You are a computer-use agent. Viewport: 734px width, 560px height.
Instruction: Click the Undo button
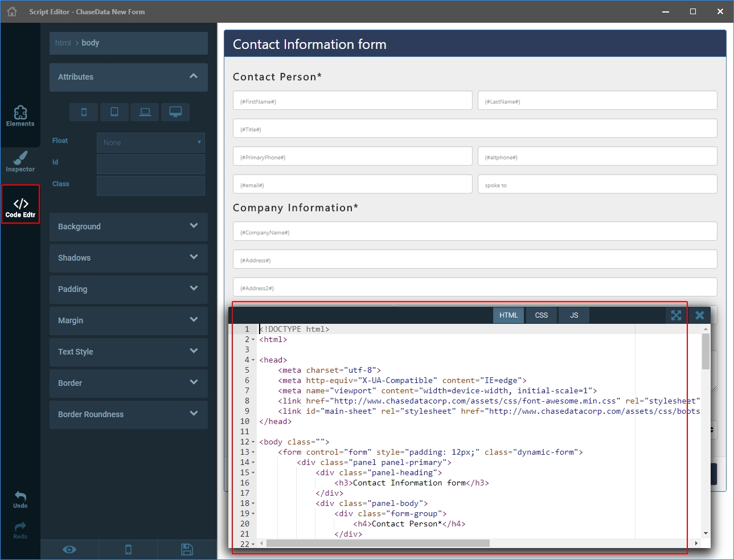click(x=20, y=500)
